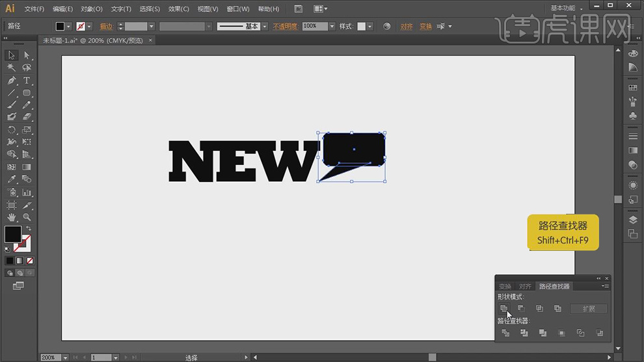Image resolution: width=644 pixels, height=362 pixels.
Task: Apply Minus Front shape mode
Action: [521, 309]
